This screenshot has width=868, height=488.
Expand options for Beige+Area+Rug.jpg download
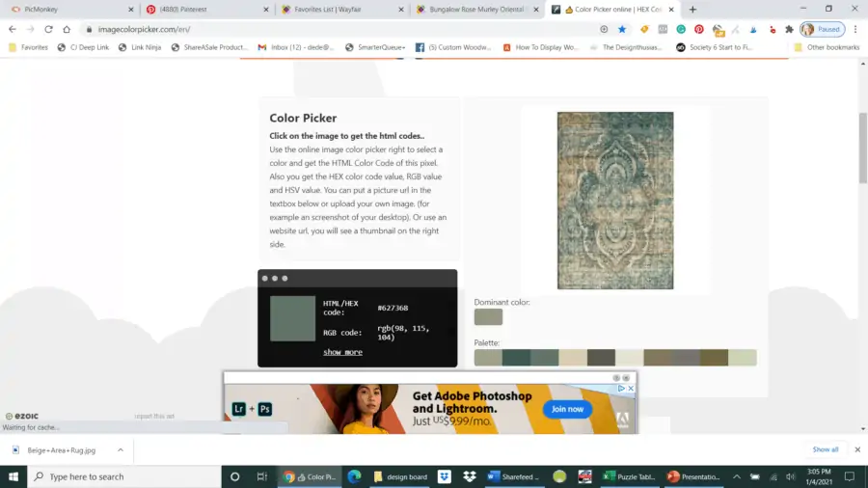pos(120,449)
